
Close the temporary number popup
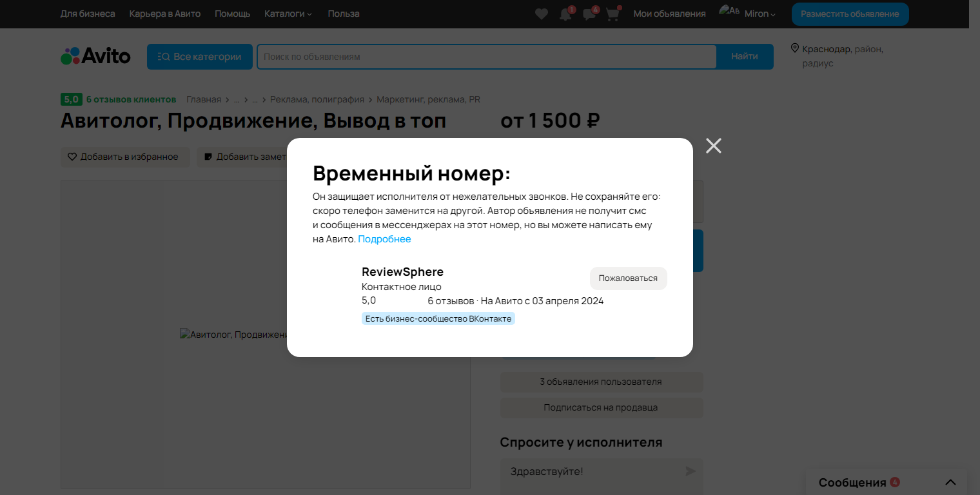point(713,146)
